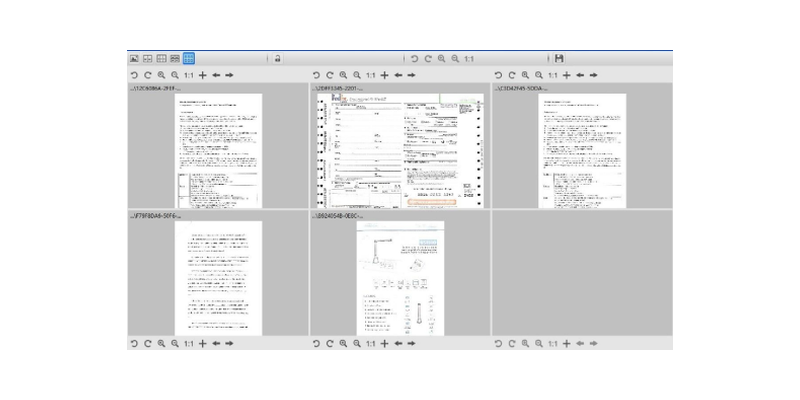
Task: Rotate all images clockwise in top toolbar
Action: click(428, 59)
